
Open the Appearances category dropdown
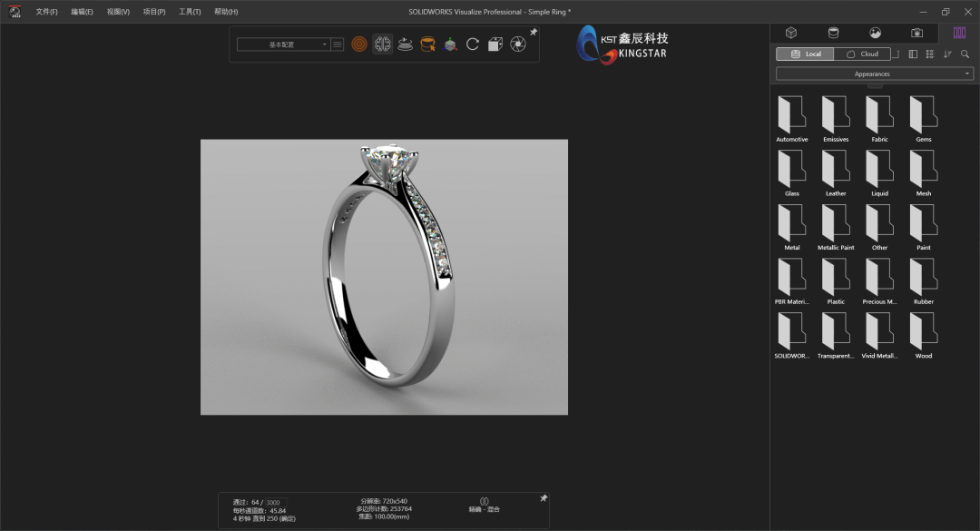click(873, 74)
